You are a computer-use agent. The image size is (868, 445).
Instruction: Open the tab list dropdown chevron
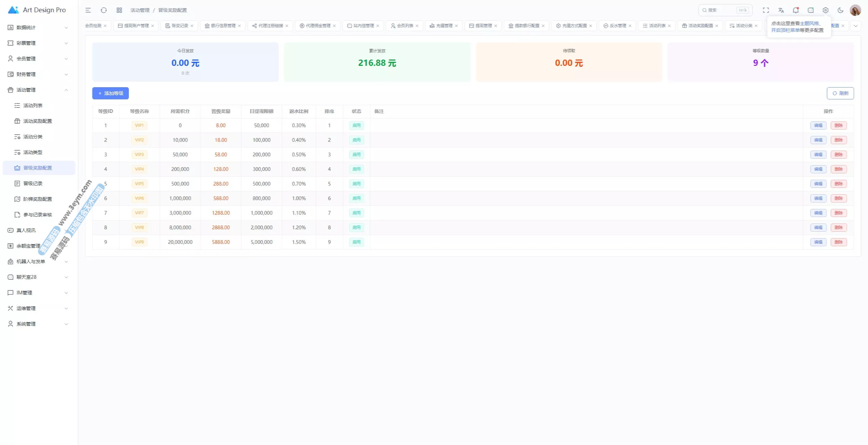pyautogui.click(x=855, y=26)
